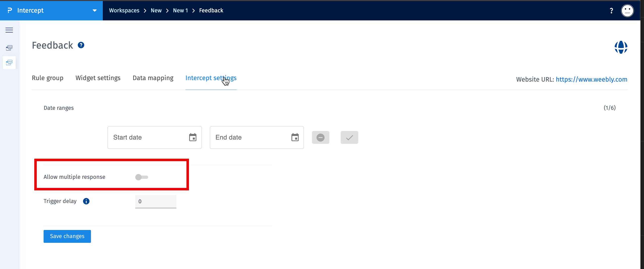Toggle Allow multiple response switch

(x=142, y=177)
